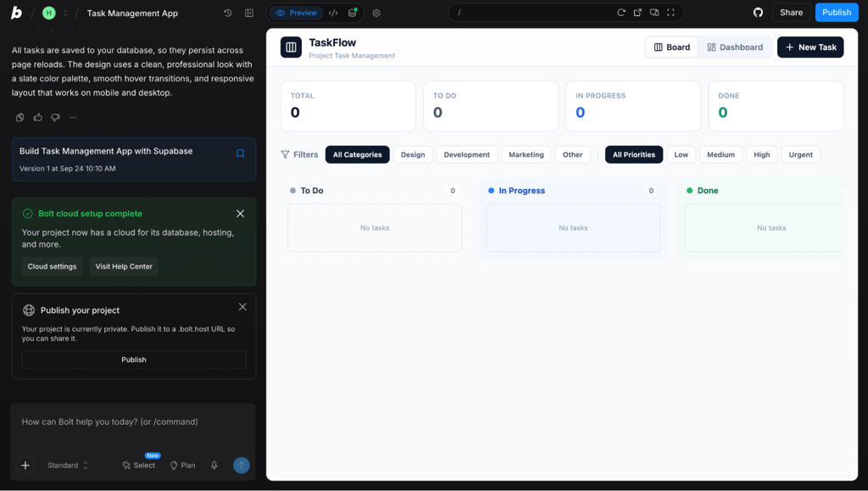Click Visit Help Center button
This screenshot has width=868, height=491.
(x=124, y=266)
